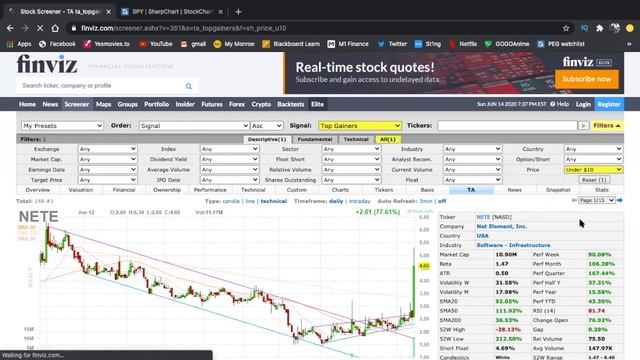Click the IQ extension icon
This screenshot has width=640, height=360.
[x=584, y=28]
